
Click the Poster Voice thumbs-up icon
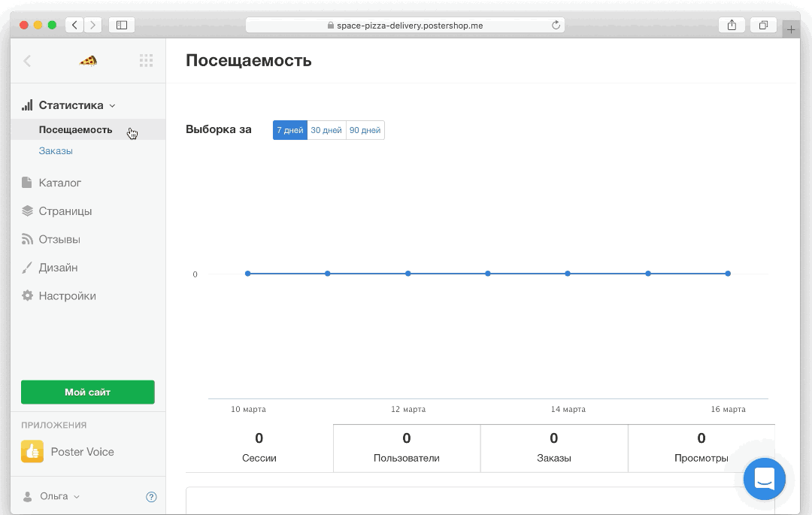[x=32, y=452]
